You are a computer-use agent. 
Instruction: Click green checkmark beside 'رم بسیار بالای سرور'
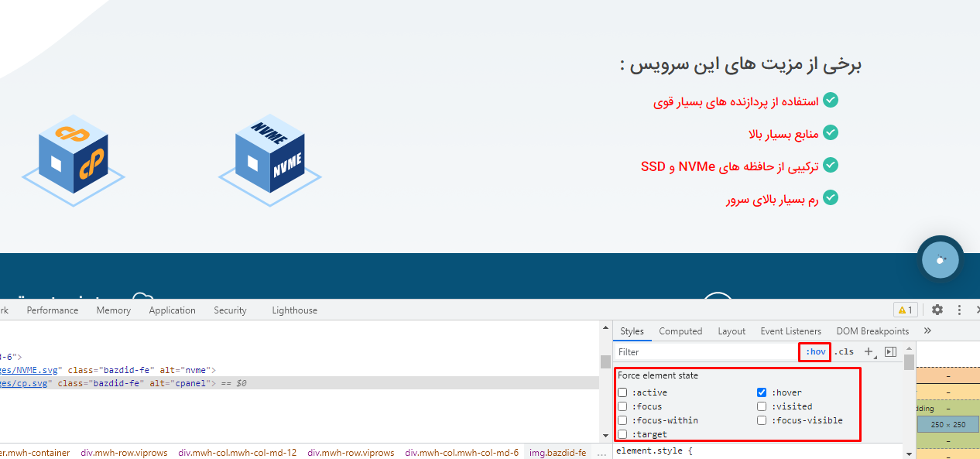click(x=831, y=198)
